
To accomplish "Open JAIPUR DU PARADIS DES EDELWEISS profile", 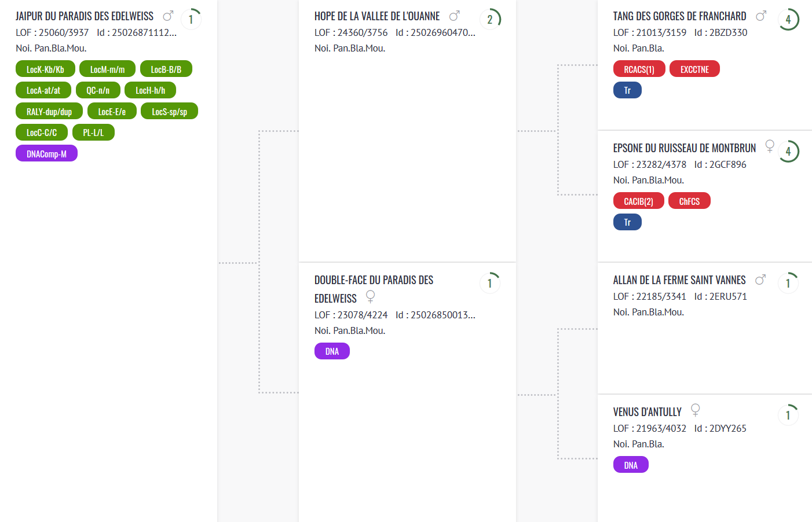I will point(85,16).
